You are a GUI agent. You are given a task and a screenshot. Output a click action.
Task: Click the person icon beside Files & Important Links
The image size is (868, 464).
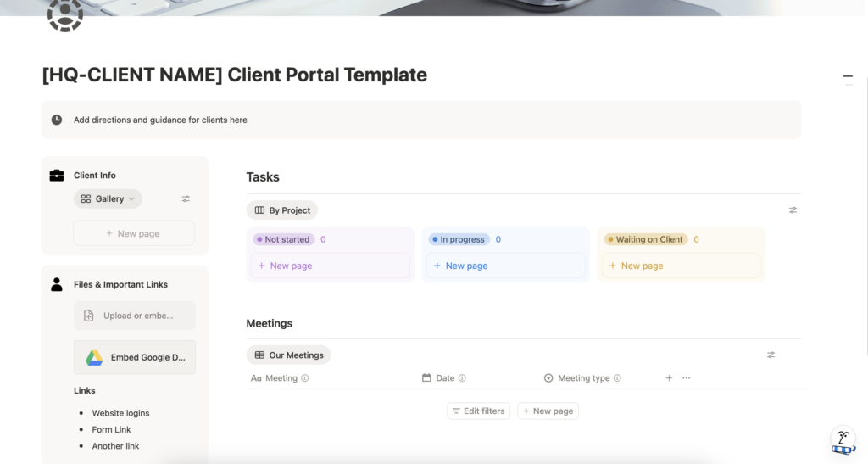[57, 284]
